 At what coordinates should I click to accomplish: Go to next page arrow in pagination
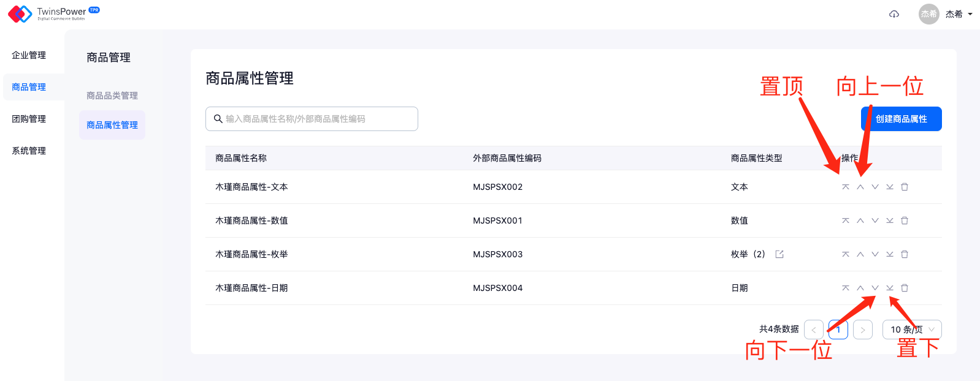[x=862, y=330]
